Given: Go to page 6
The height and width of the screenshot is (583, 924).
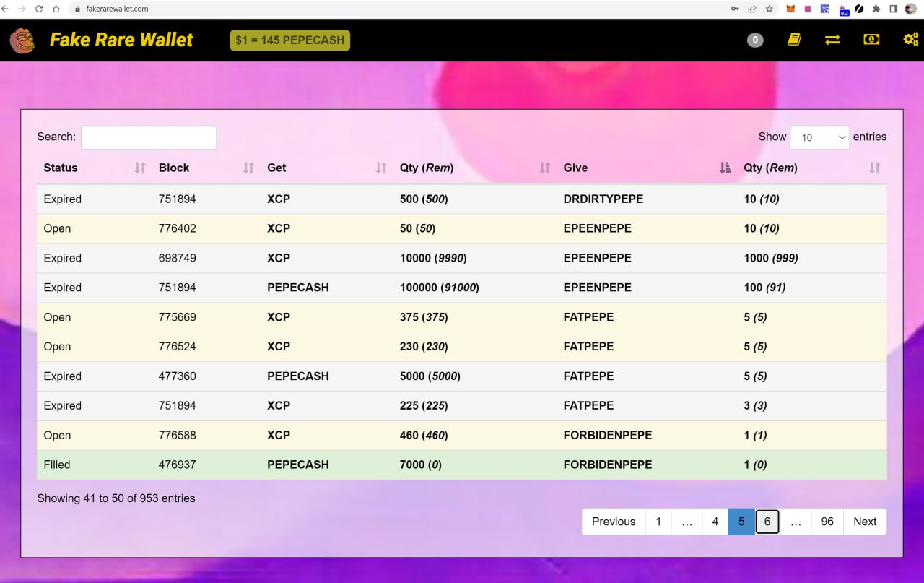Looking at the screenshot, I should (767, 522).
